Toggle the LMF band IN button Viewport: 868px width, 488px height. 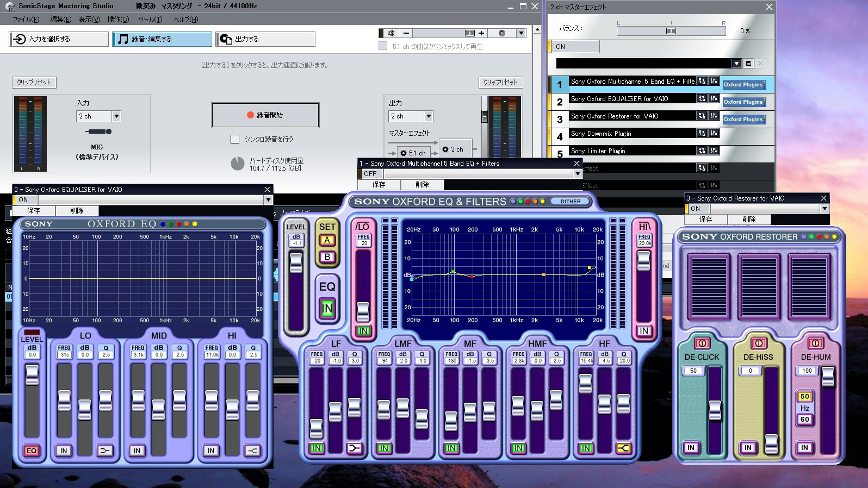click(384, 448)
